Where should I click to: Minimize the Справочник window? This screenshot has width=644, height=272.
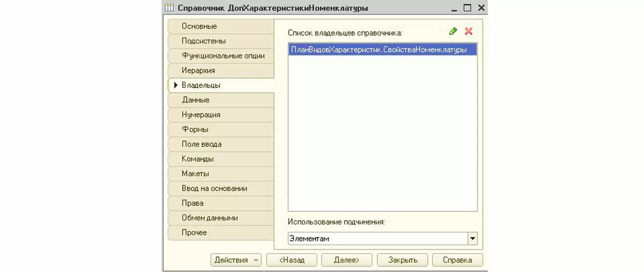[x=454, y=8]
